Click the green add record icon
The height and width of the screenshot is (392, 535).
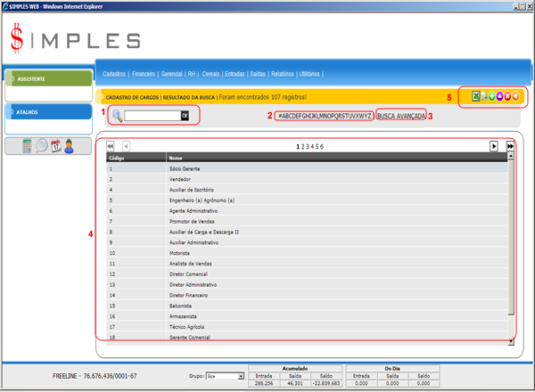pyautogui.click(x=493, y=95)
